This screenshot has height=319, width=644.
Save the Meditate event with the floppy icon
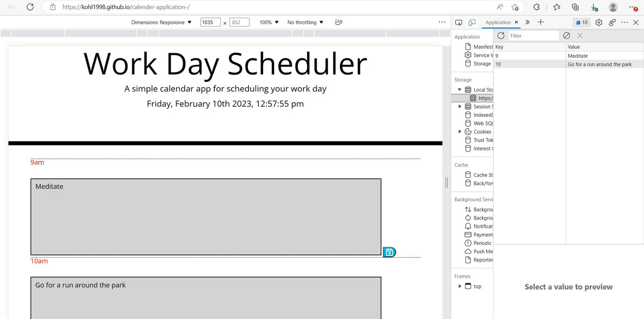(x=389, y=252)
